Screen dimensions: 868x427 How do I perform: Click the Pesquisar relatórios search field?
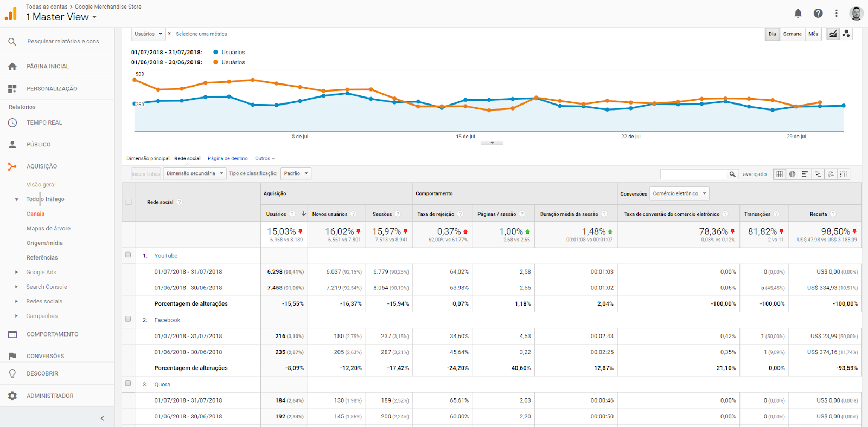[63, 42]
